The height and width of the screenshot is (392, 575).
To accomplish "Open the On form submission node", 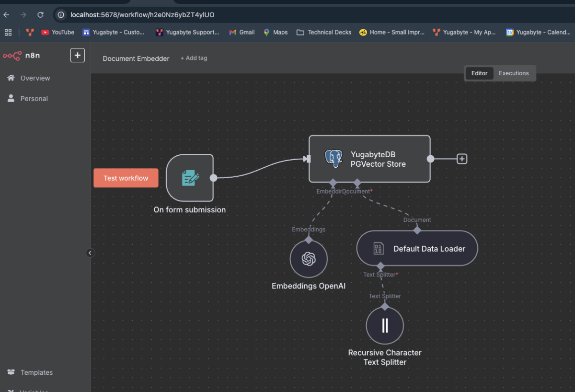I will (190, 178).
